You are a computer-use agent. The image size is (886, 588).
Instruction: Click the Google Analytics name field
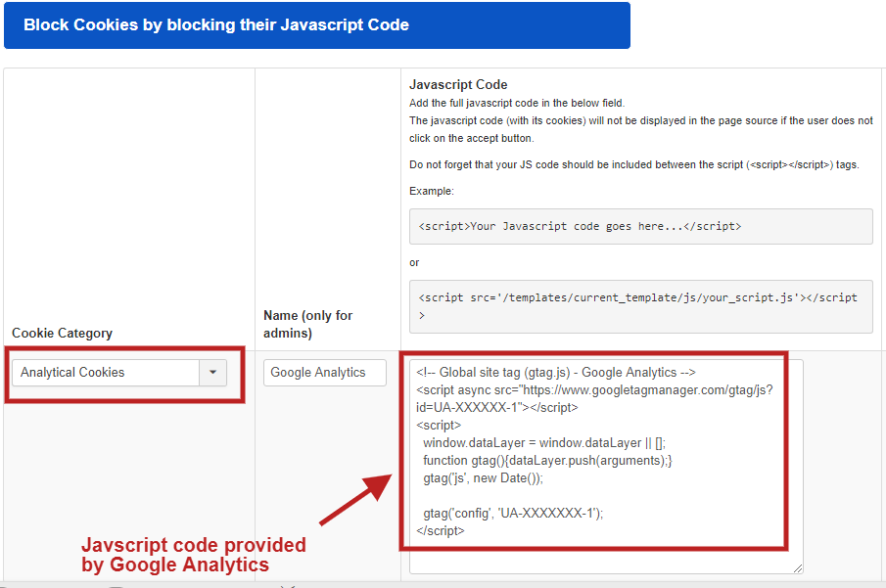point(324,372)
